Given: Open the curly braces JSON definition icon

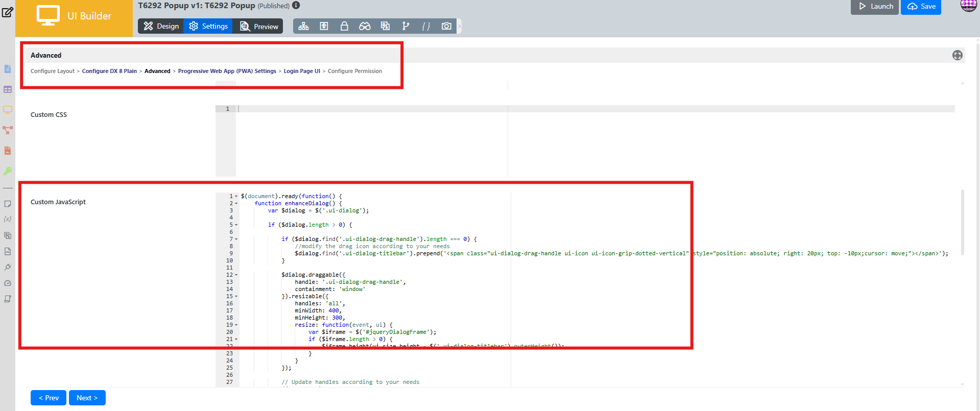Looking at the screenshot, I should (x=426, y=26).
